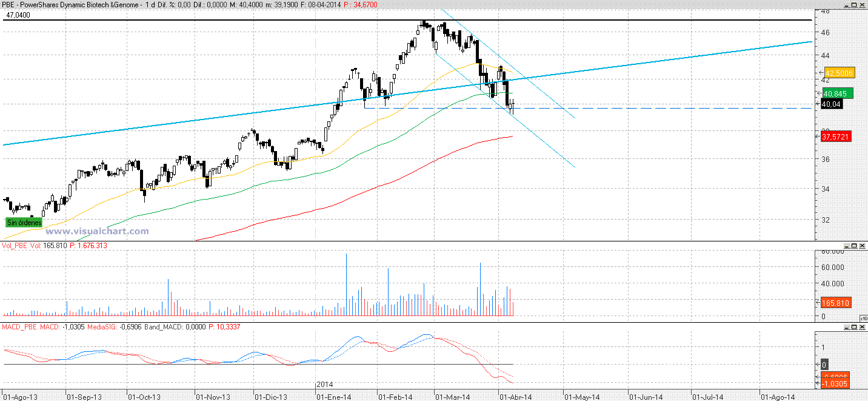Close the Vol_PBE volume panel
The height and width of the screenshot is (401, 868).
[x=863, y=246]
